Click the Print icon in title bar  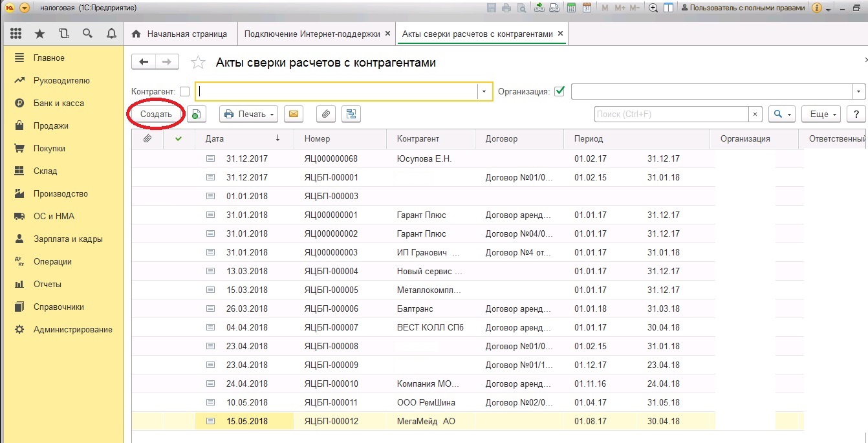point(506,8)
